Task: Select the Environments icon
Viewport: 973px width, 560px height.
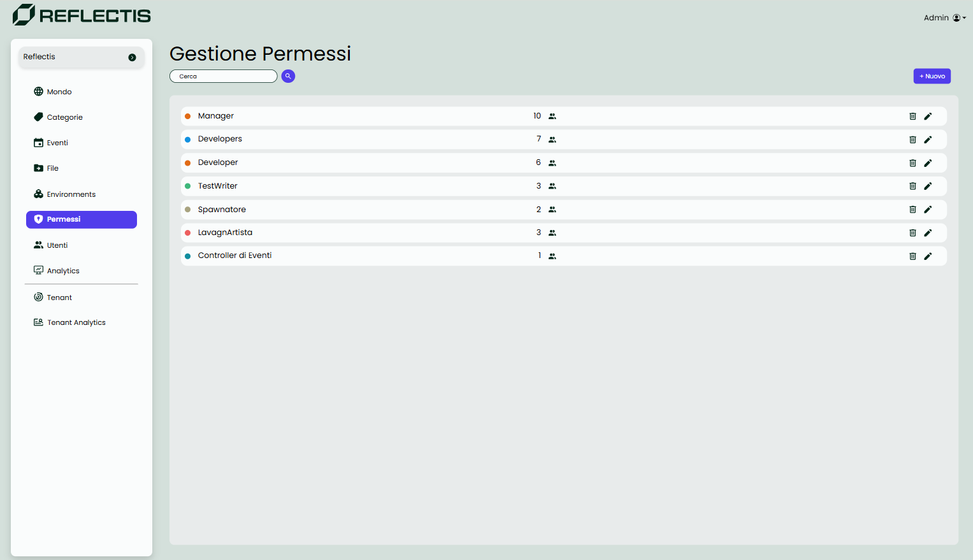Action: click(38, 194)
